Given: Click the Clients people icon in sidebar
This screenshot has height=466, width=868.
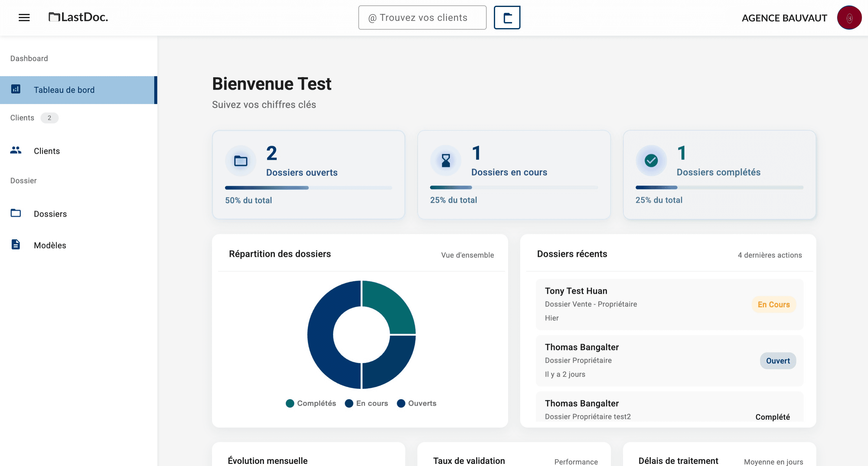Looking at the screenshot, I should pyautogui.click(x=15, y=150).
